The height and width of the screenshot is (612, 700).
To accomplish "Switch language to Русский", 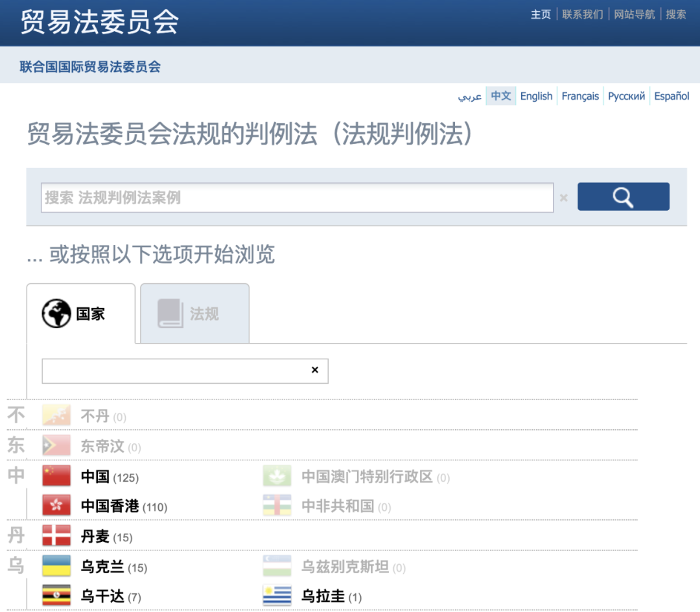I will pos(626,96).
